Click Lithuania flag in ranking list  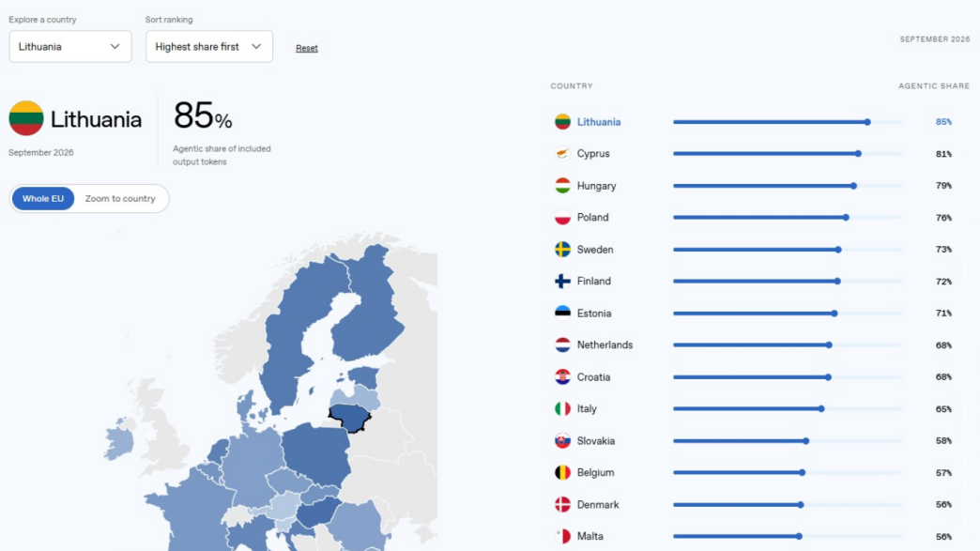click(x=562, y=122)
